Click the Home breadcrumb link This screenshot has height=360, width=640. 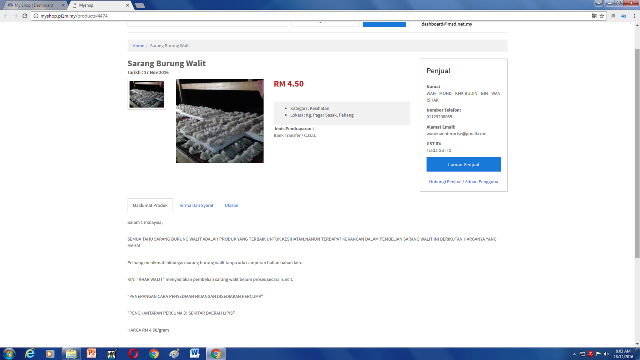click(138, 46)
